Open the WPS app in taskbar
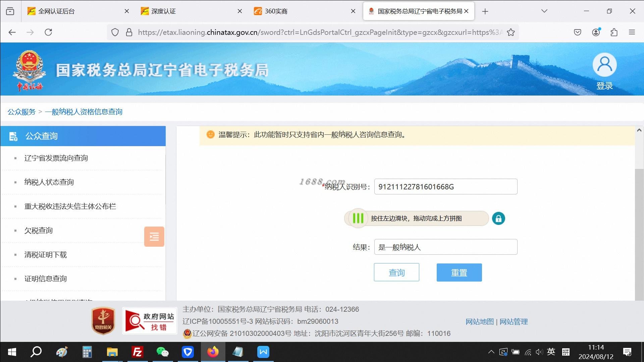Image resolution: width=644 pixels, height=362 pixels. (263, 352)
